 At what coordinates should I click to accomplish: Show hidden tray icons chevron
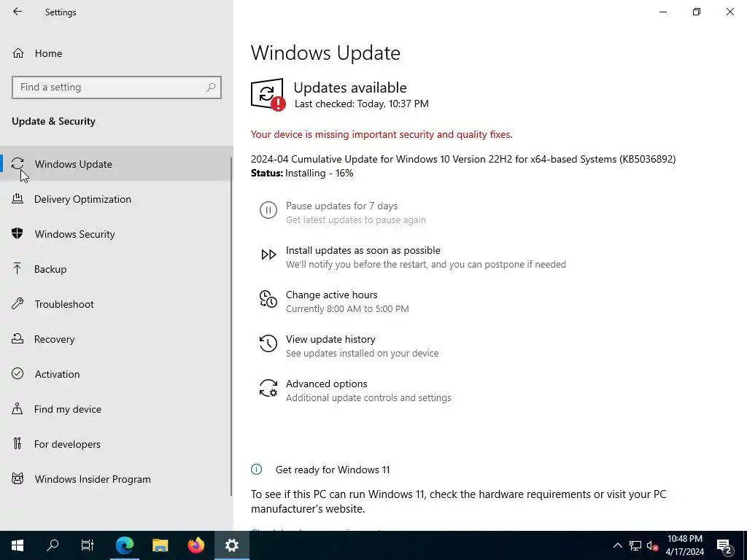click(x=617, y=545)
